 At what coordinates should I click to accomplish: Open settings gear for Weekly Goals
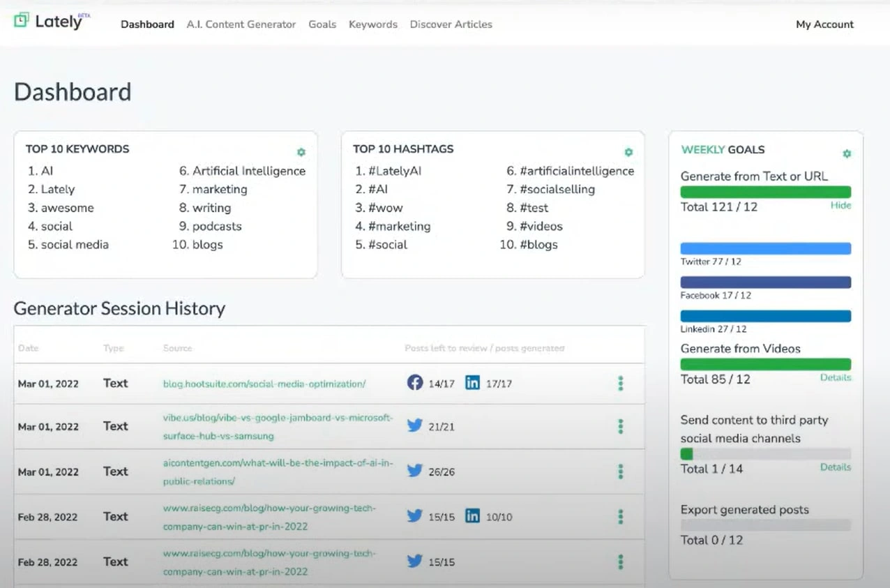pyautogui.click(x=847, y=153)
